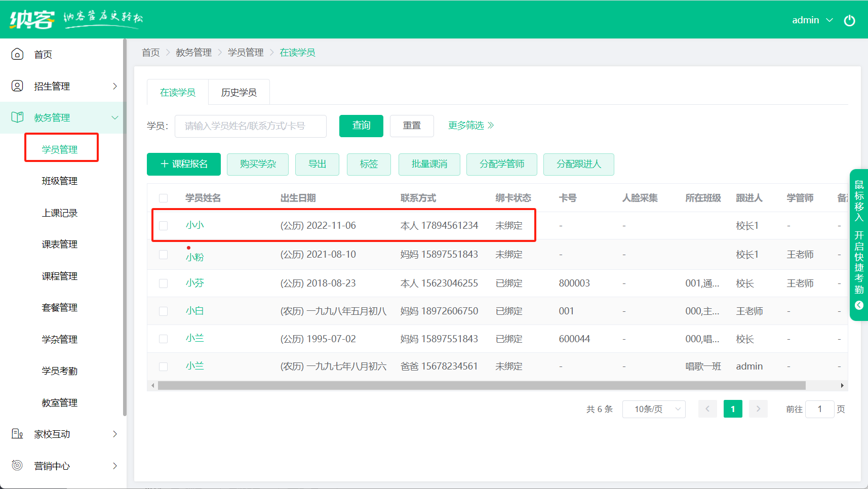Click the 家校互动 building icon
The image size is (868, 489).
(17, 434)
